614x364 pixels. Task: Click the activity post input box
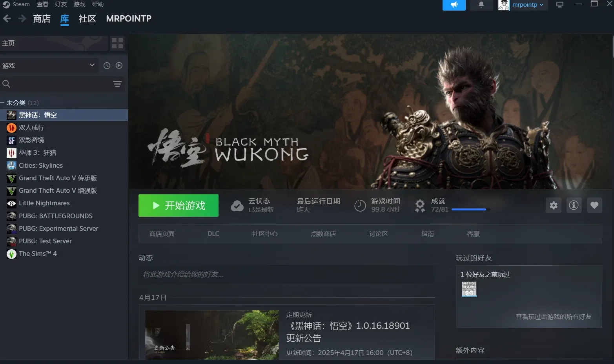[286, 274]
